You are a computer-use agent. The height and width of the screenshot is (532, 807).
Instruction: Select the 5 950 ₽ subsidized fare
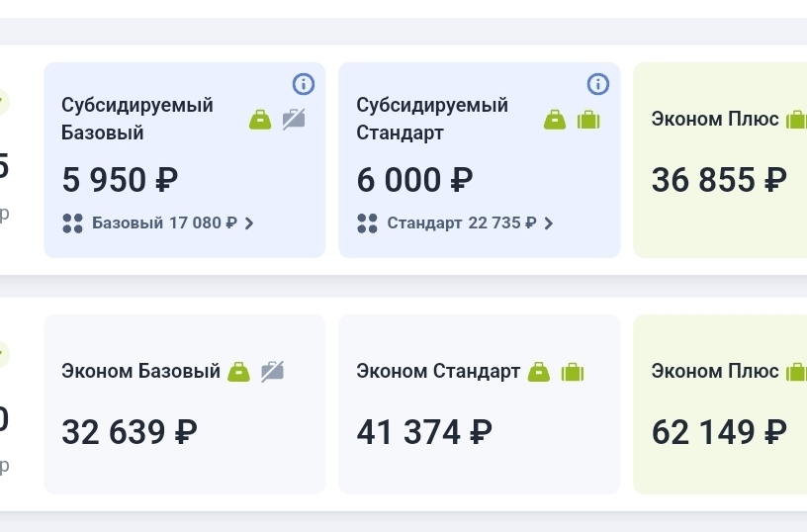pyautogui.click(x=120, y=180)
